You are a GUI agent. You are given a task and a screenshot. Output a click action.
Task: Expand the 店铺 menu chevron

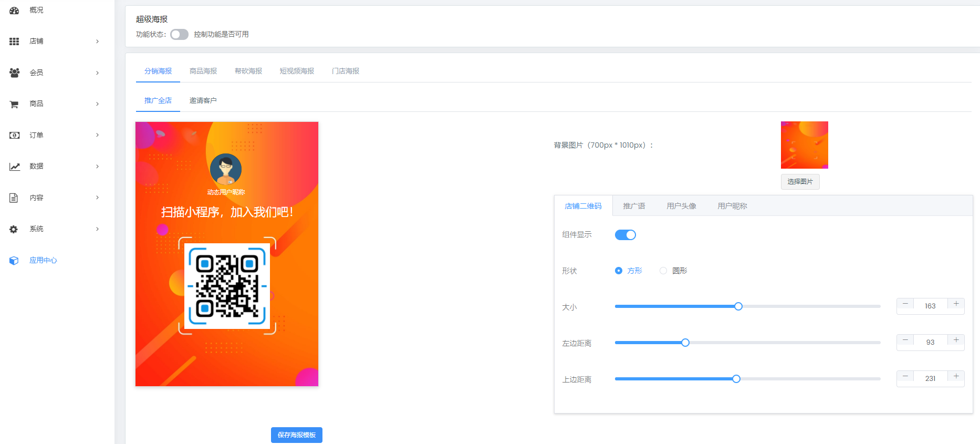tap(97, 42)
